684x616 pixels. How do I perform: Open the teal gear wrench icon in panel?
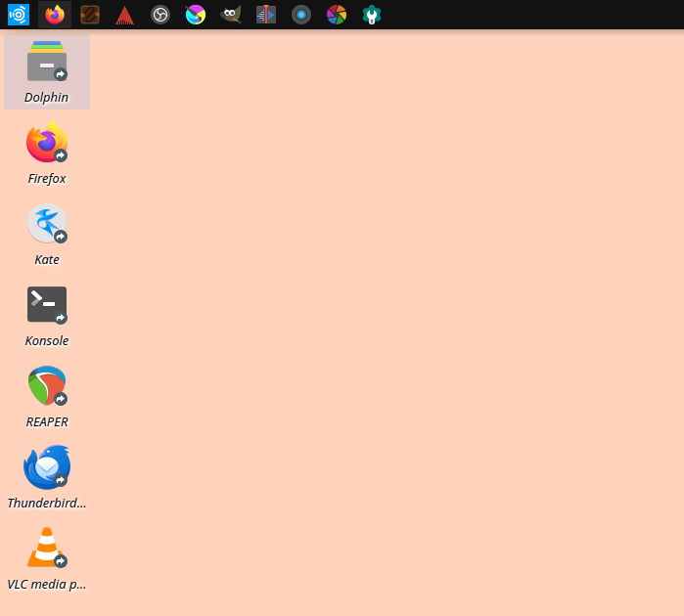372,15
